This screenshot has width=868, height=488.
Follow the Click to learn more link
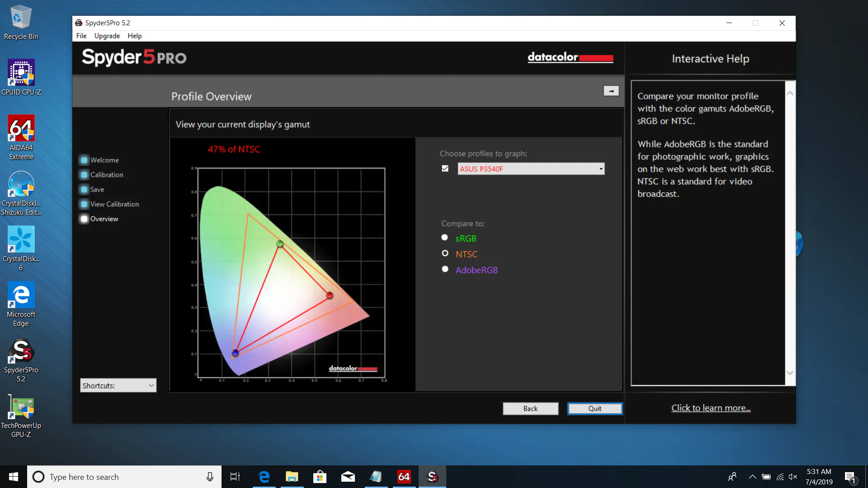click(711, 408)
